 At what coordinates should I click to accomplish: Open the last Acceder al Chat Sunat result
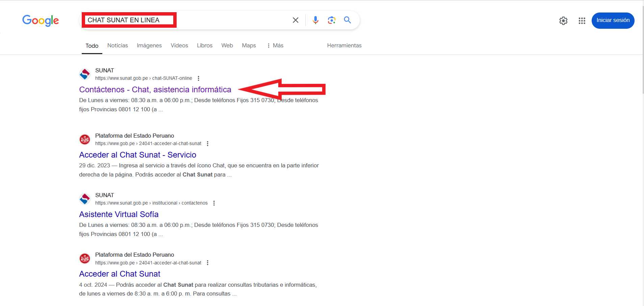click(x=120, y=274)
